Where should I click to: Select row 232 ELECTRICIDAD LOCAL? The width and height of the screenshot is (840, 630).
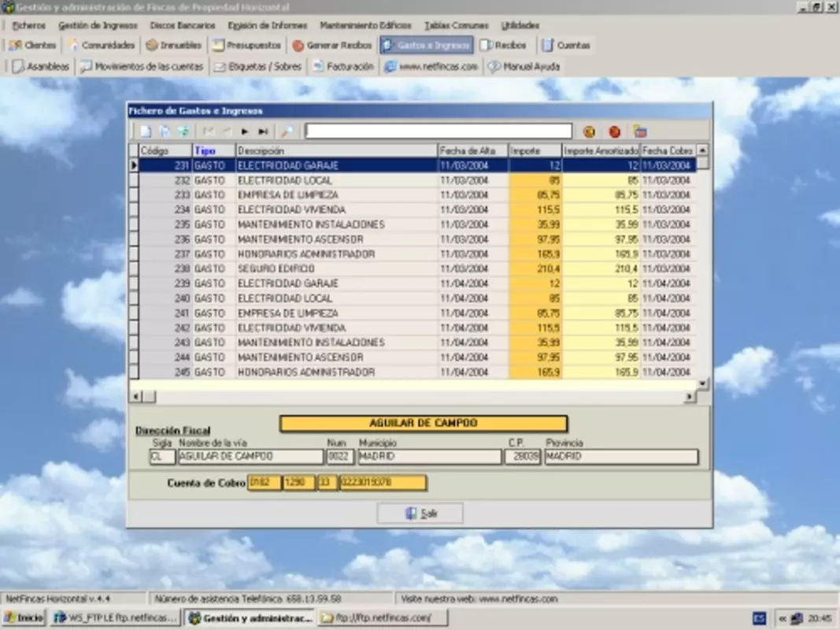pos(417,180)
